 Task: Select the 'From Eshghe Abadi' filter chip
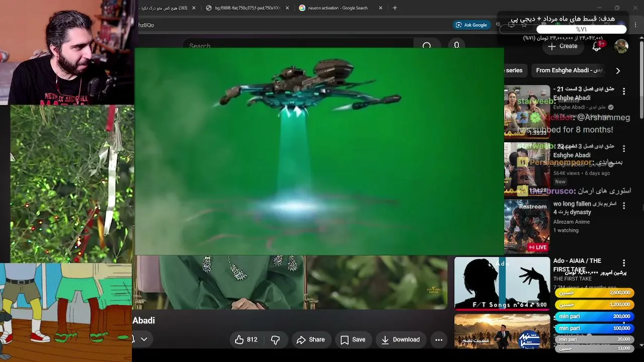point(569,70)
